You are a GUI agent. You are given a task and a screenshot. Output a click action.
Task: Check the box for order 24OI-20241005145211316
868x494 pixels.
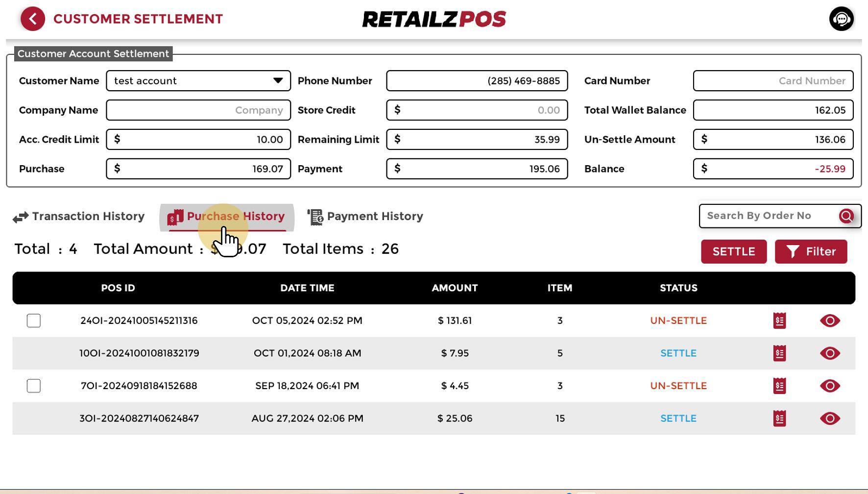pos(34,321)
